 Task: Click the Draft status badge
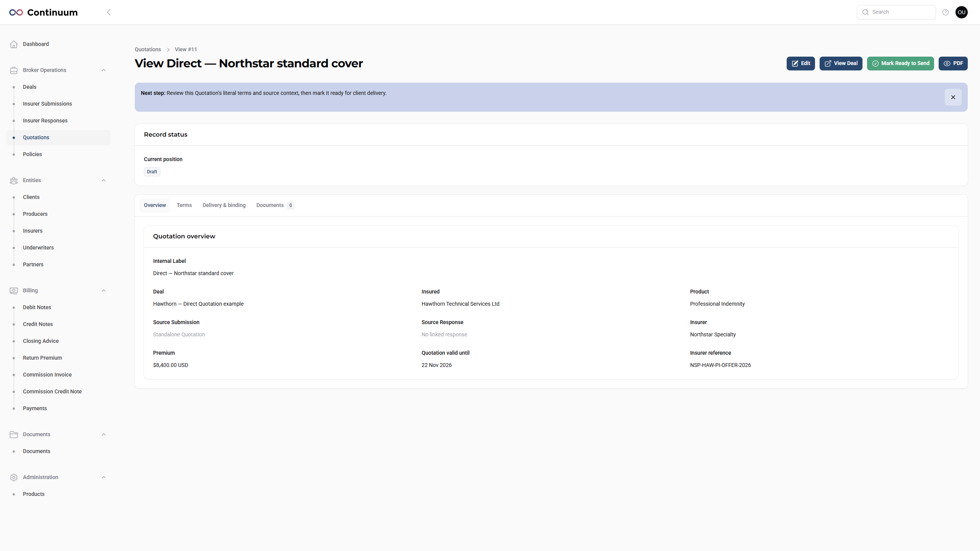(x=152, y=172)
